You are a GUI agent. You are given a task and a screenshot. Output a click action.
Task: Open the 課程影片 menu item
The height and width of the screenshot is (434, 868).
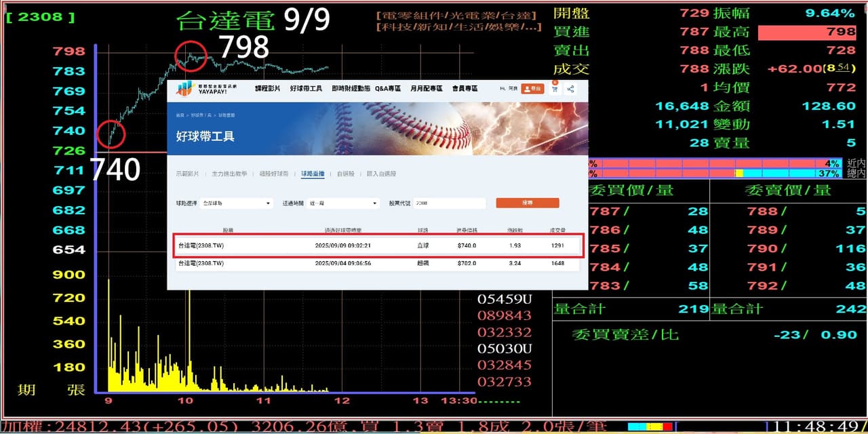pos(267,89)
